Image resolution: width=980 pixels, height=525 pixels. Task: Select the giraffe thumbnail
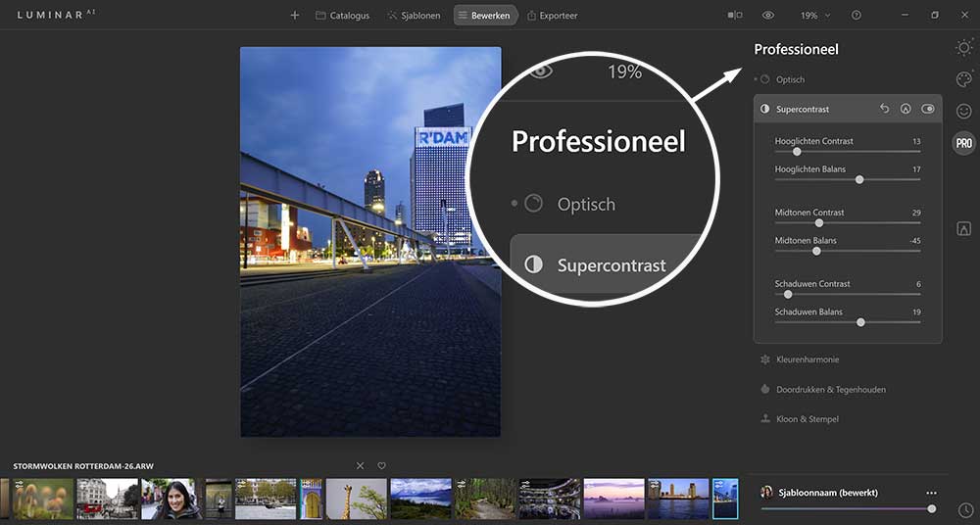pyautogui.click(x=357, y=499)
